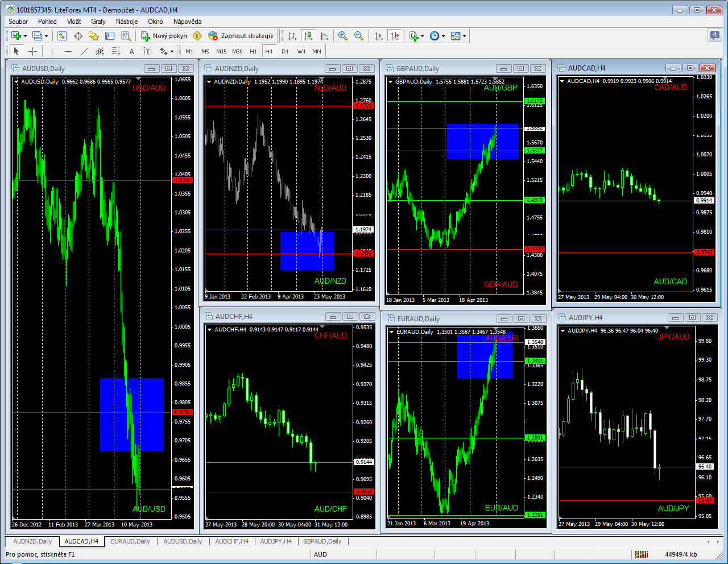Select the M5 timeframe

point(205,51)
